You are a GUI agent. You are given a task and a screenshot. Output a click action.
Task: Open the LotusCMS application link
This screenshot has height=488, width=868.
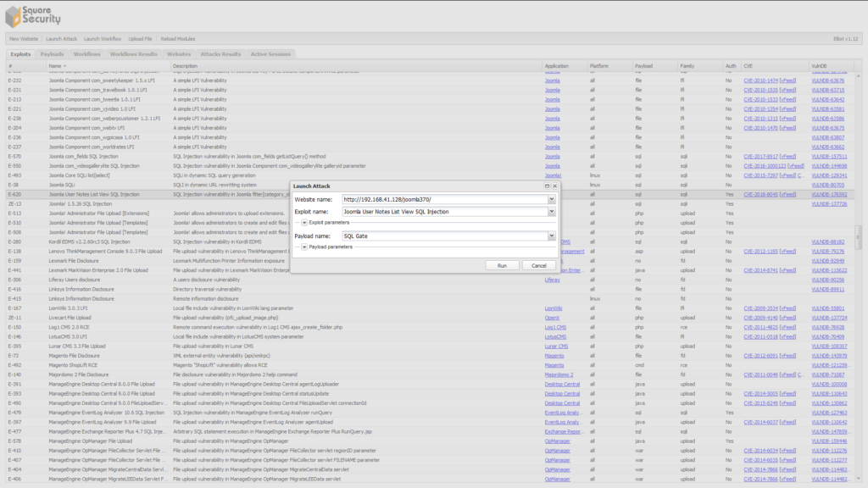(x=555, y=337)
